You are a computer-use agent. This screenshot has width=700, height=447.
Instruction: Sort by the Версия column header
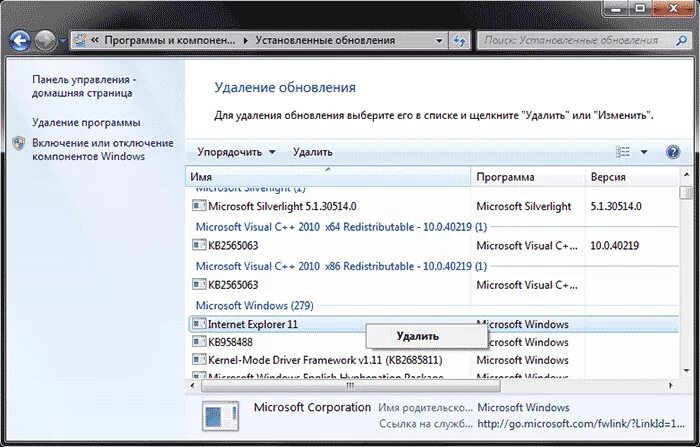pos(631,177)
